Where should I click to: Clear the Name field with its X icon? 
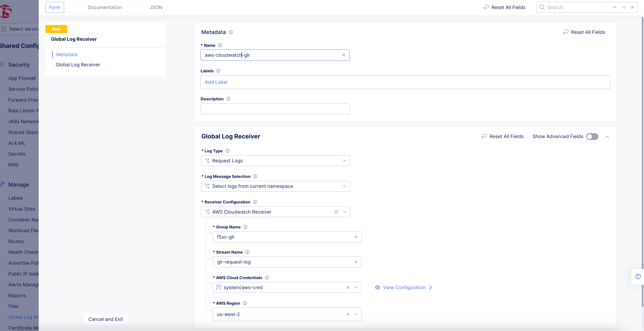[x=344, y=55]
